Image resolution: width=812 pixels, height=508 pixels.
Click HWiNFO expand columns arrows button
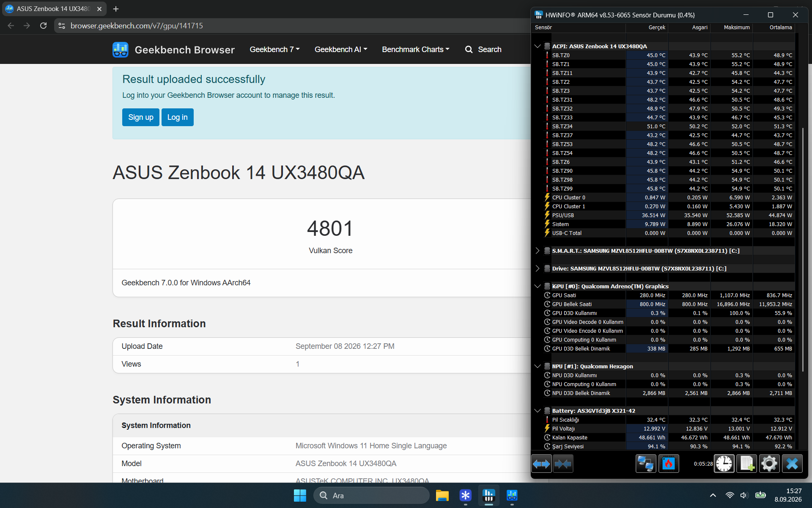541,464
